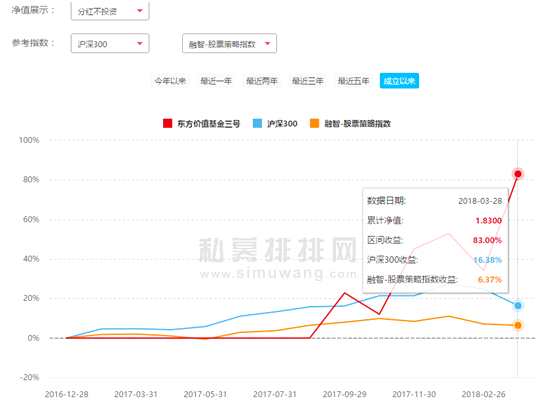Open the 沪深300 reference index dropdown
The image size is (558, 409).
pos(110,43)
